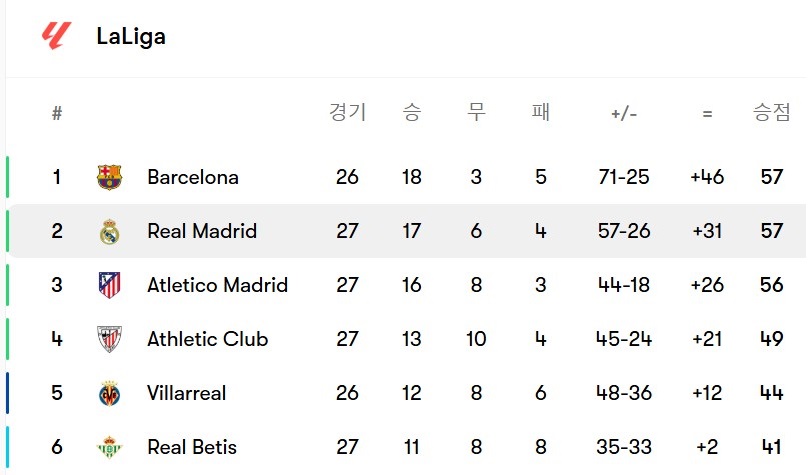Viewport: 809px width, 475px height.
Task: Open the Real Betis team name
Action: [192, 447]
